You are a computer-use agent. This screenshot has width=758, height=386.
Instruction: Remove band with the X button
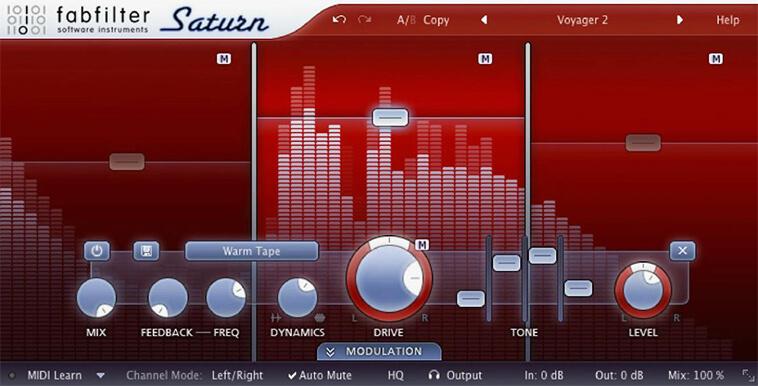[682, 251]
